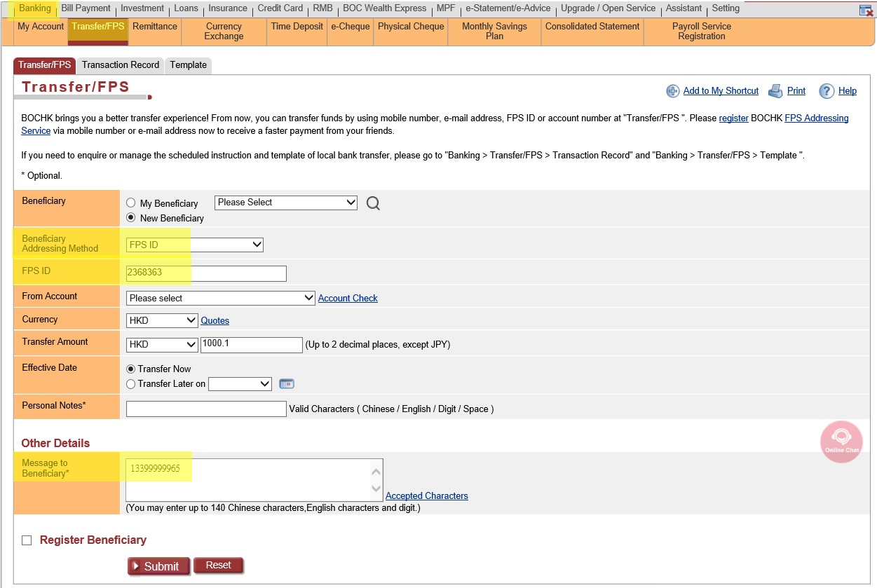The image size is (877, 588).
Task: Go to Payroll Service Registration submenu
Action: click(702, 32)
